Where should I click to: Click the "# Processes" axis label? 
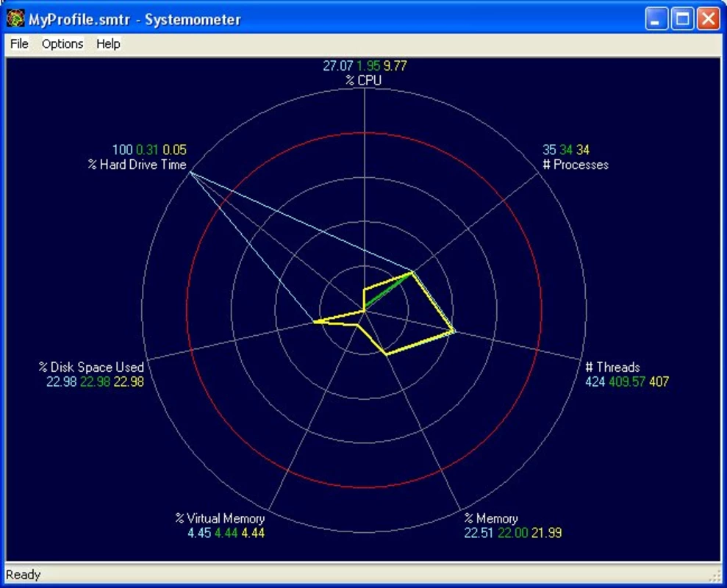576,165
